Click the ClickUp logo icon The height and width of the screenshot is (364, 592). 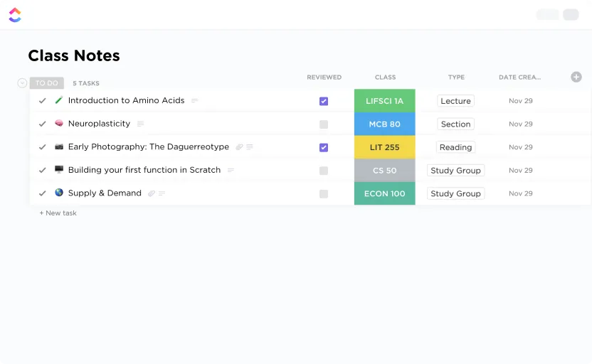(x=15, y=15)
